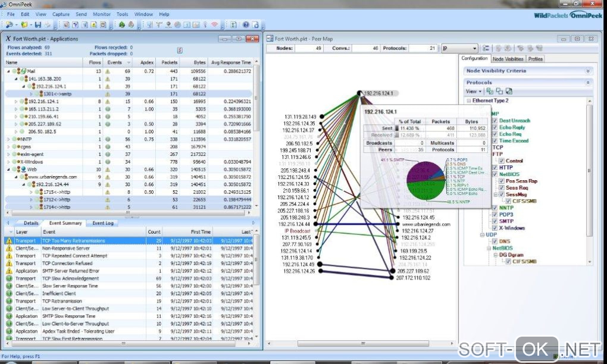The image size is (607, 364).
Task: Collapse the Ethernet Type 2 protocol node
Action: [469, 101]
